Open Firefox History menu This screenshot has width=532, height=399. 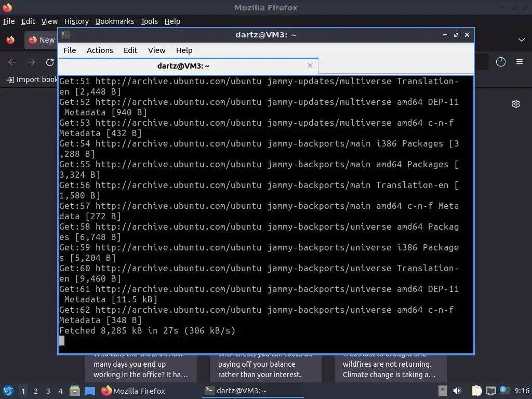[76, 21]
